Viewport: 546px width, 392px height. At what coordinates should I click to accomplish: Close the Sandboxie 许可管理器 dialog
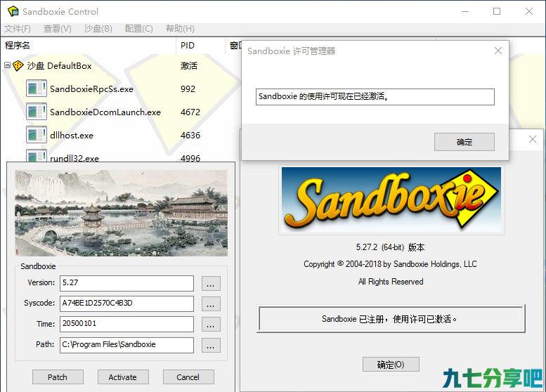click(x=498, y=51)
